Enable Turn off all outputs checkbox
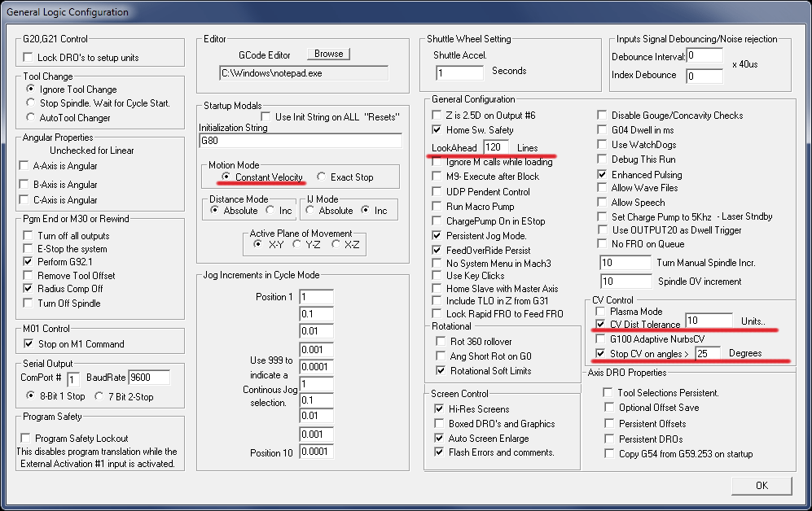812x511 pixels. [28, 235]
